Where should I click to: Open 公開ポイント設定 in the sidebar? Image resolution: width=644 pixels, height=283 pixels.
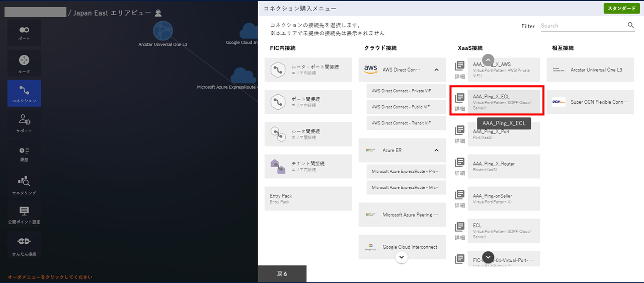(x=24, y=215)
